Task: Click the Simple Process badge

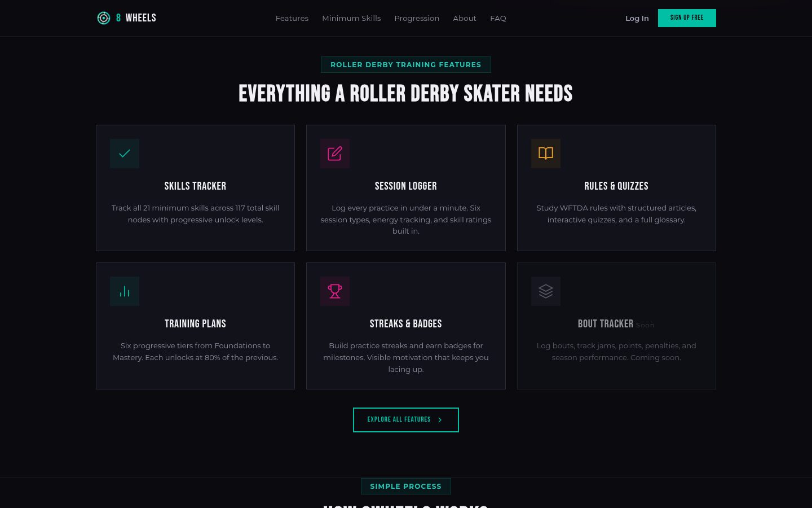Action: 406,487
